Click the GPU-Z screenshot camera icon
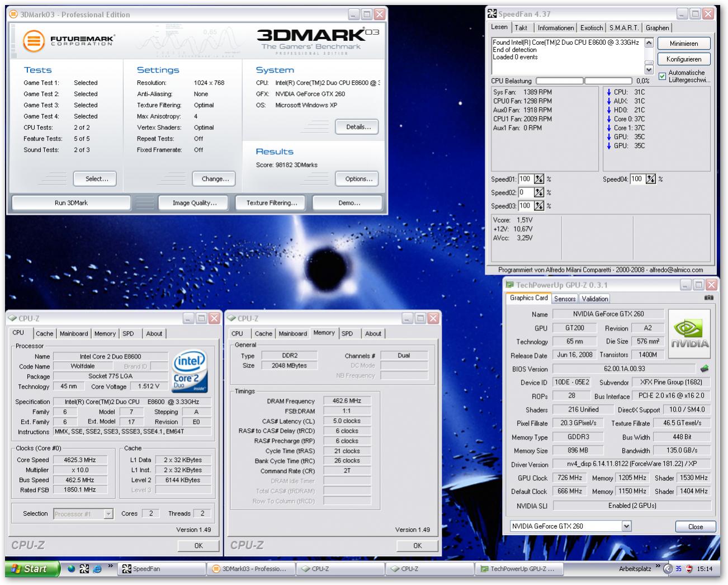The height and width of the screenshot is (585, 728). (709, 298)
